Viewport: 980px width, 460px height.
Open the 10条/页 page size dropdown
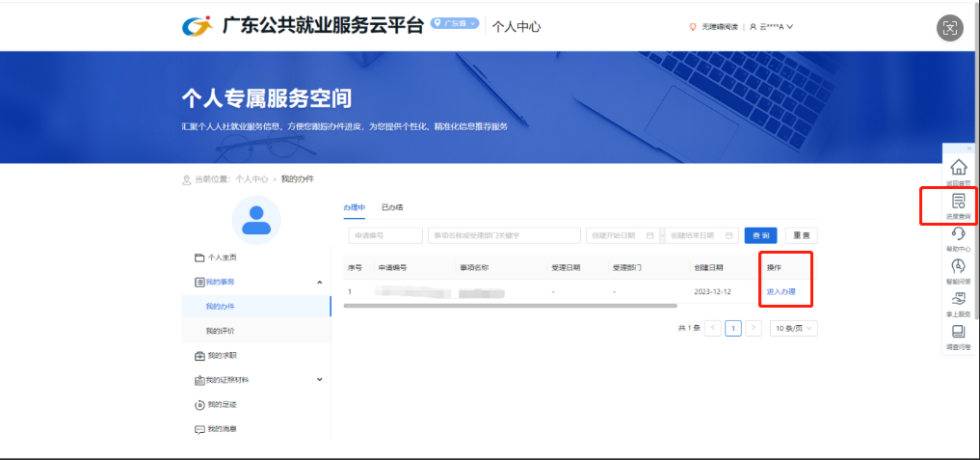coord(794,328)
